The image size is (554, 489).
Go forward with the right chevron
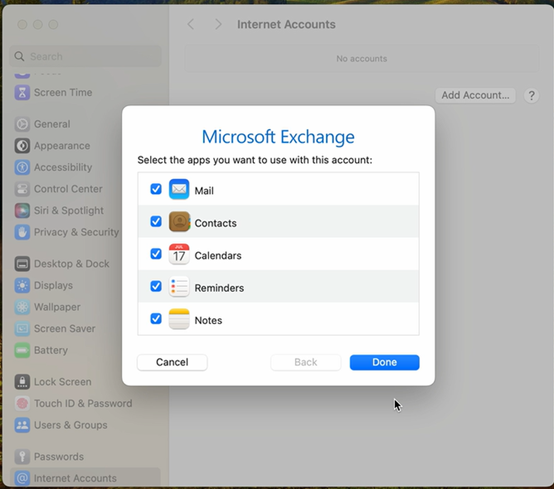point(218,24)
